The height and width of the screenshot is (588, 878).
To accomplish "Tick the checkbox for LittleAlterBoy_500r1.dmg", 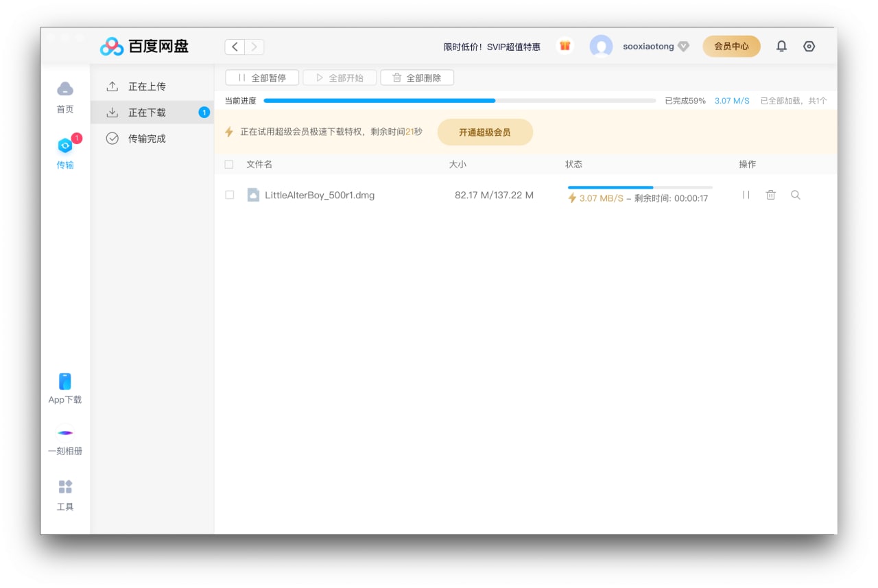I will 230,195.
